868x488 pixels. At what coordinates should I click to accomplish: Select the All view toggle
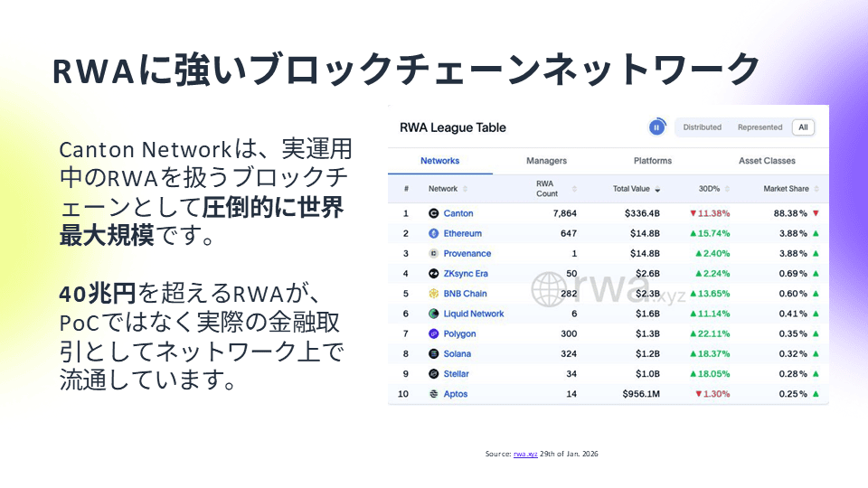803,127
